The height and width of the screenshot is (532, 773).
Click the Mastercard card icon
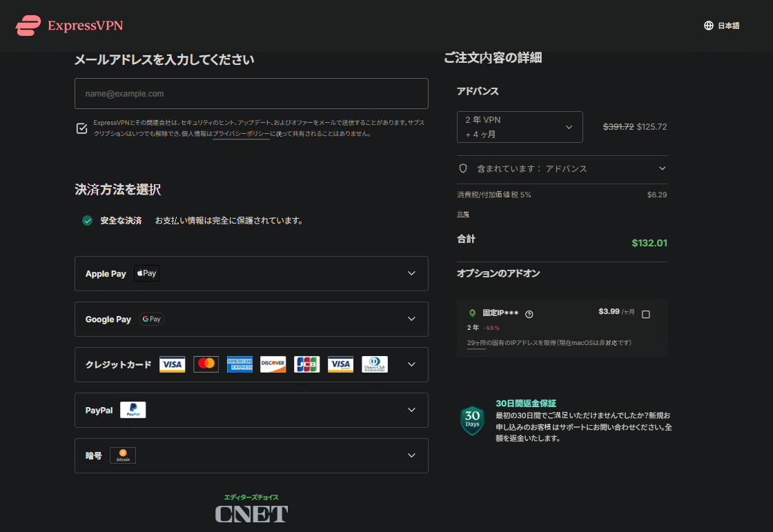pos(206,364)
